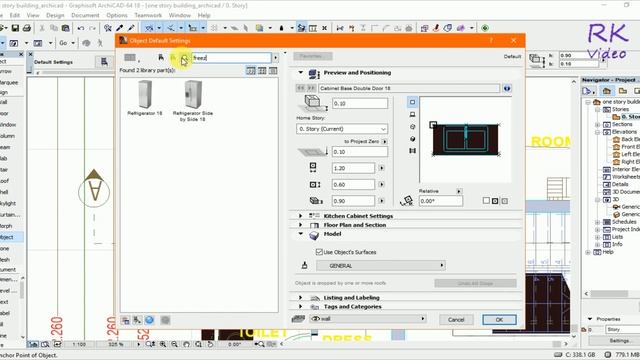Open the Edit menu
This screenshot has height=360, width=640.
[15, 16]
